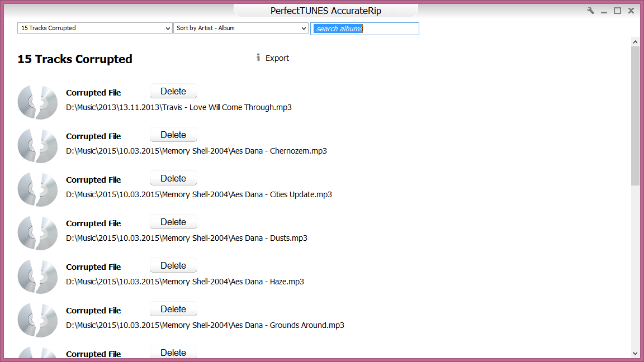Click the info icon beside Export

click(258, 58)
